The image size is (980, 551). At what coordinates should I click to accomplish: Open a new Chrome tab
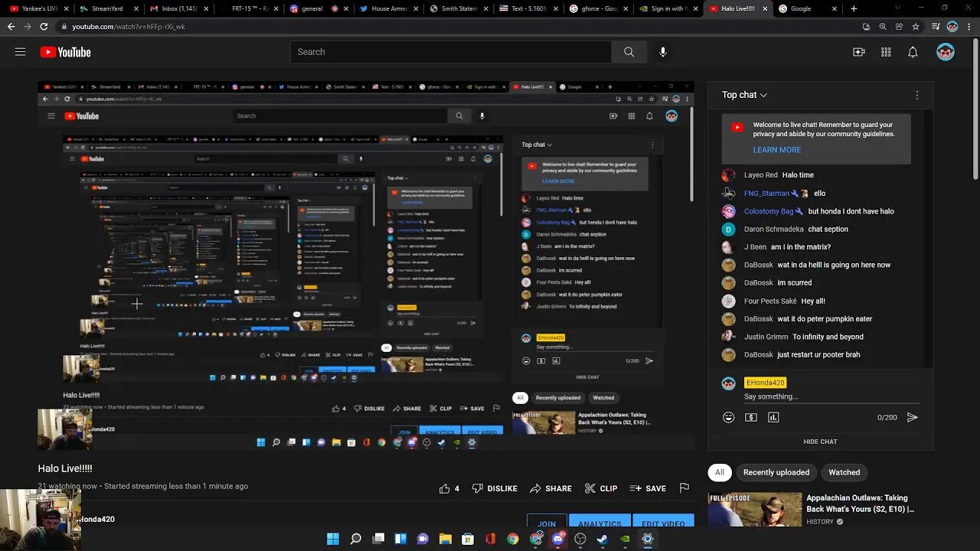pos(854,8)
